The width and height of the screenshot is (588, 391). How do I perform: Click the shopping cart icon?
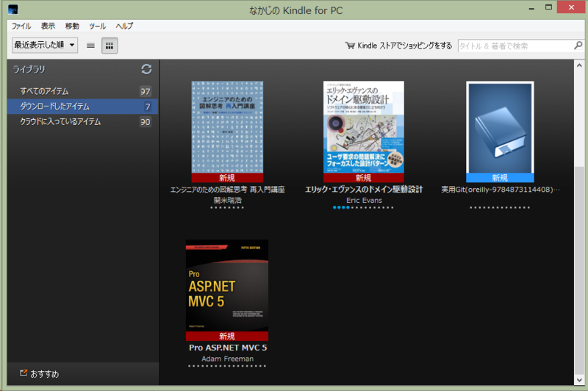click(x=350, y=46)
